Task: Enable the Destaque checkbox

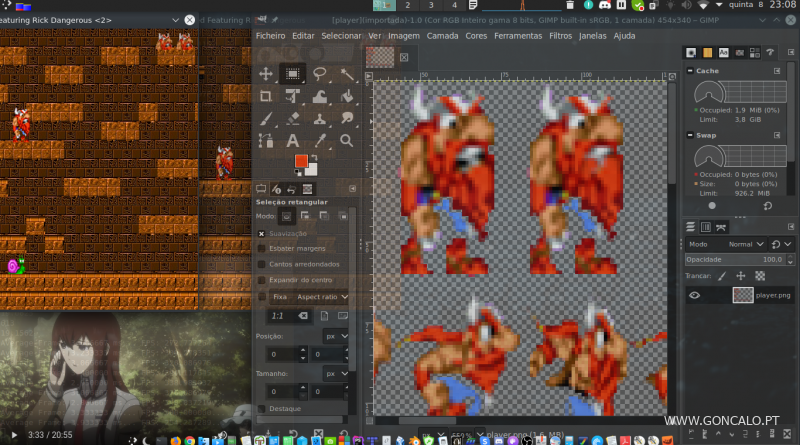Action: click(262, 409)
